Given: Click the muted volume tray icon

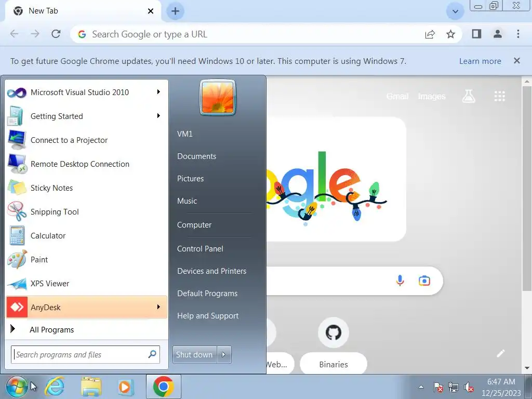Looking at the screenshot, I should click(x=469, y=387).
